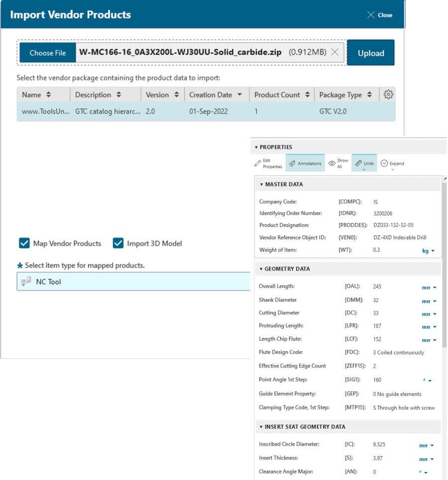Click the Upload button

pos(371,53)
